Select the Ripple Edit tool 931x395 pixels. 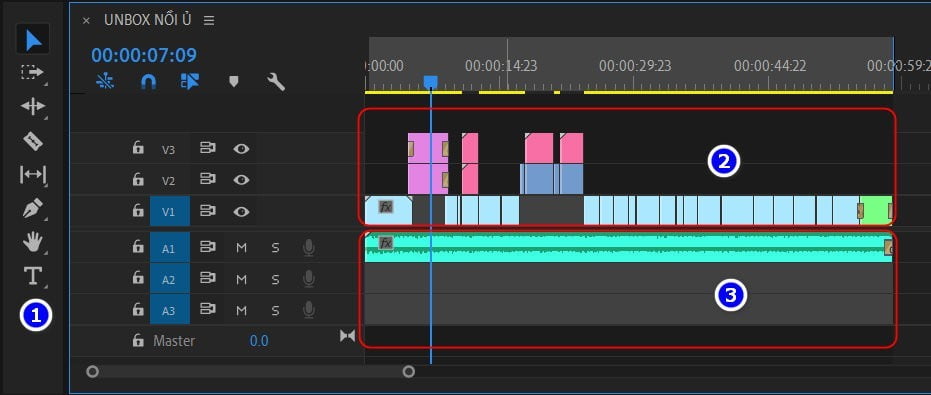click(33, 107)
